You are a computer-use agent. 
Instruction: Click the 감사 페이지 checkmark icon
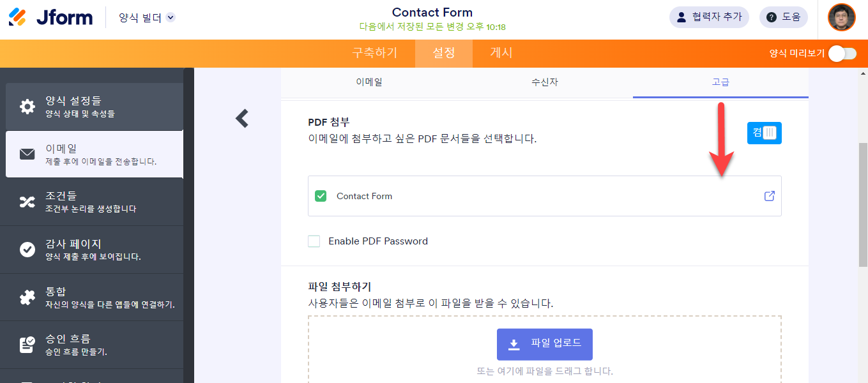(27, 250)
